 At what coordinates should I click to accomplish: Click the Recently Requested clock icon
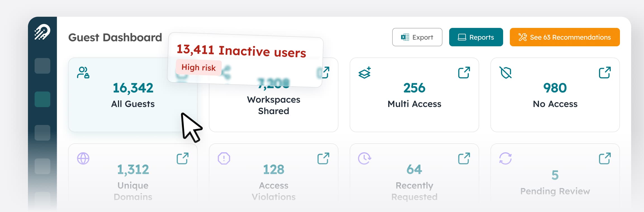[364, 158]
